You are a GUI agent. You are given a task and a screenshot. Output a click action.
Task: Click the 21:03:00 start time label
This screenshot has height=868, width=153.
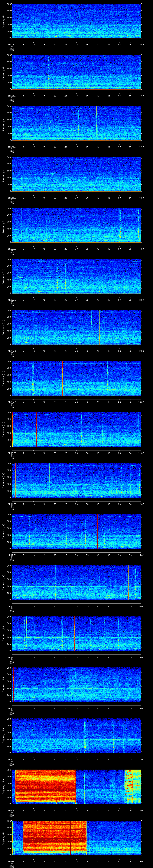12,96
